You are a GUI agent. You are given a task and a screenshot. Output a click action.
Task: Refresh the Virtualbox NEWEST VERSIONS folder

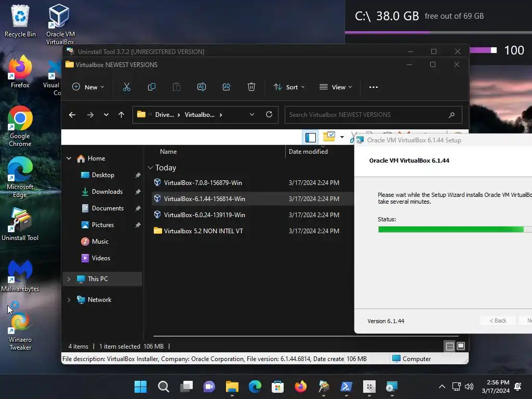pyautogui.click(x=269, y=114)
